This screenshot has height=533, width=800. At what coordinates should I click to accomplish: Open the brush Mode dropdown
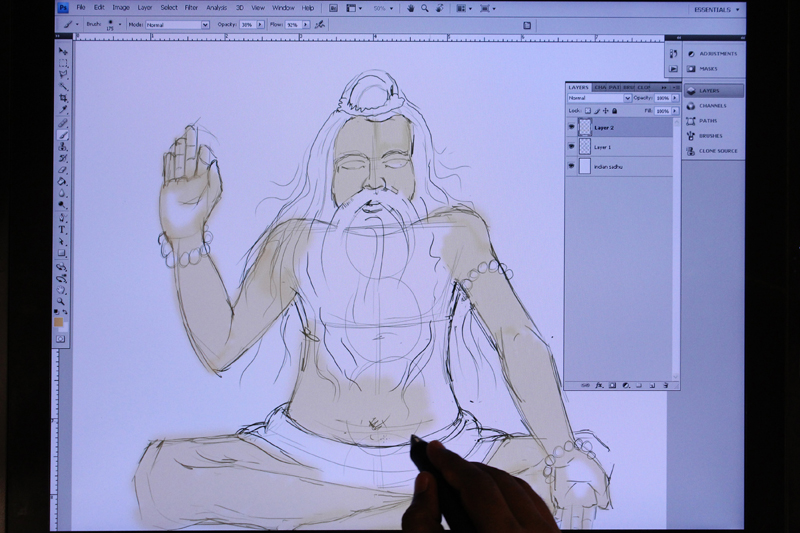click(176, 24)
